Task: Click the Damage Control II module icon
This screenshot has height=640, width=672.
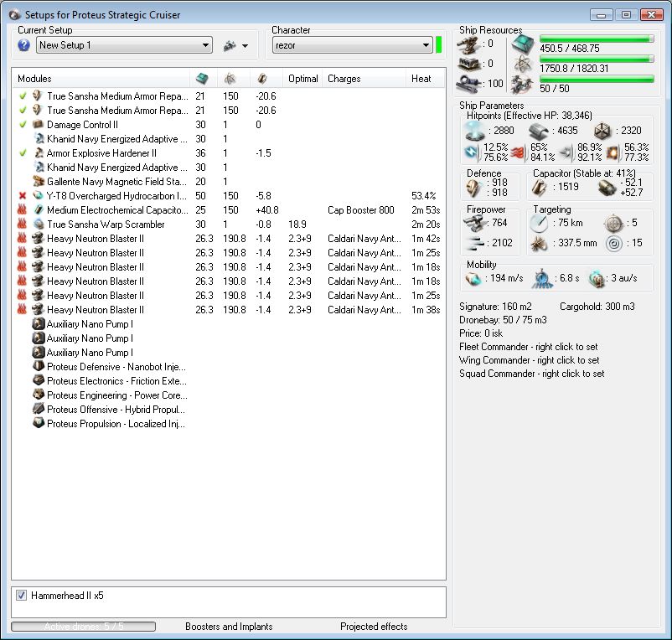Action: coord(39,124)
